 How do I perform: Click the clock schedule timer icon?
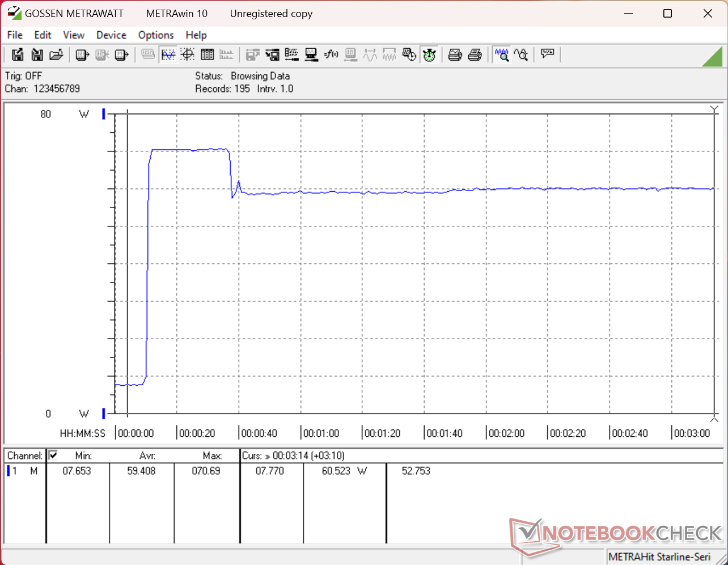click(409, 55)
